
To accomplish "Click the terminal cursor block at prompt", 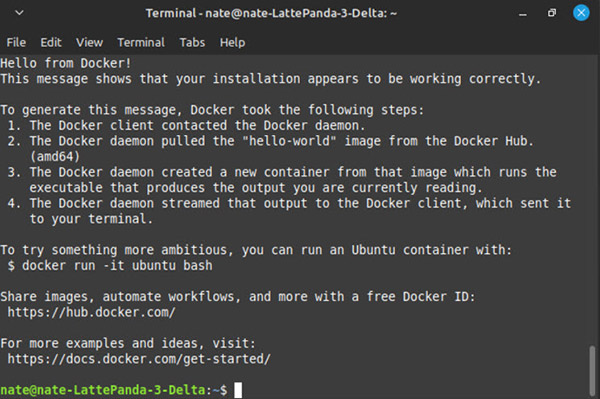I will (238, 390).
